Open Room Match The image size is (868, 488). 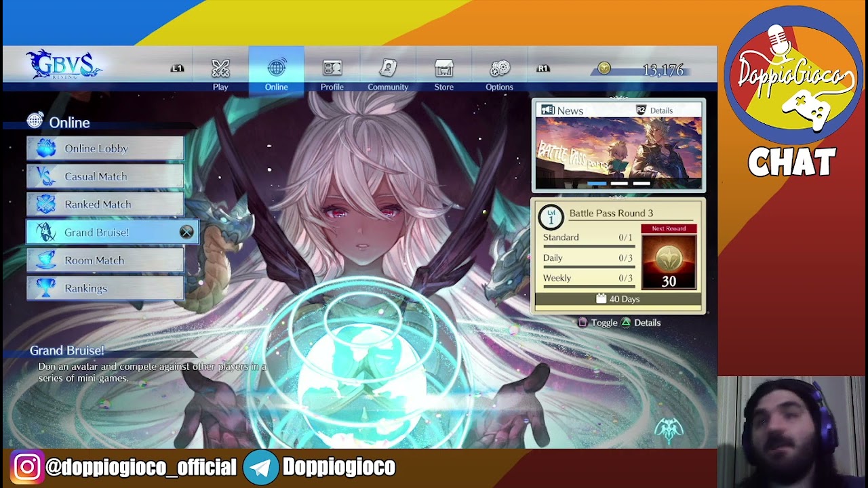click(x=105, y=260)
